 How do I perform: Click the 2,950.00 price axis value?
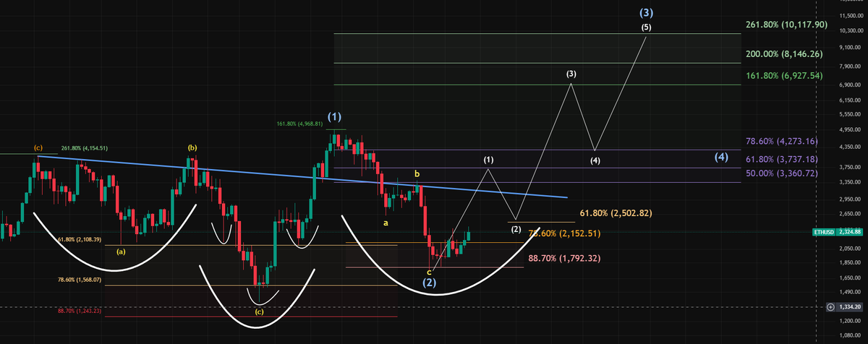coord(851,198)
